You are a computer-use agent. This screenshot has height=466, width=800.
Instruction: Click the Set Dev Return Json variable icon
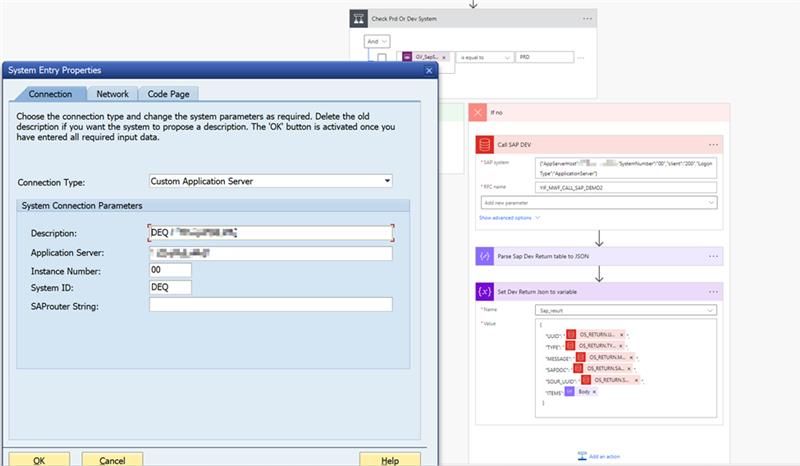tap(485, 292)
